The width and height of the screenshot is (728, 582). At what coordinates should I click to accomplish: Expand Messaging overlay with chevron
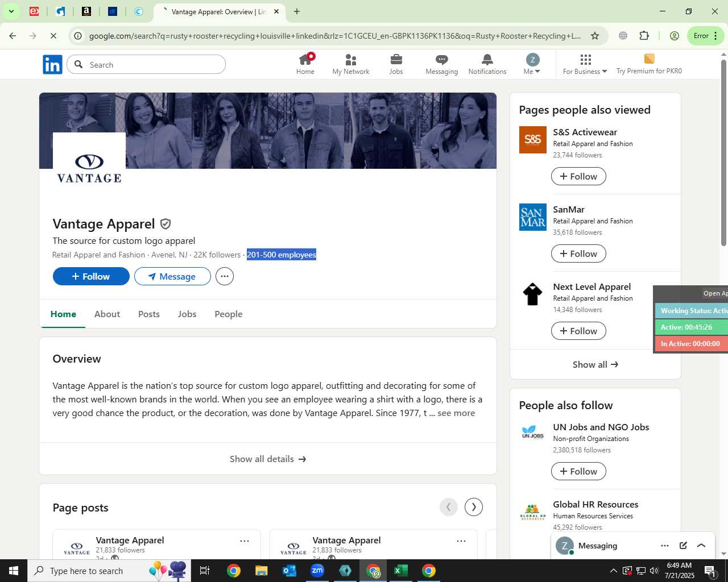[x=701, y=546]
